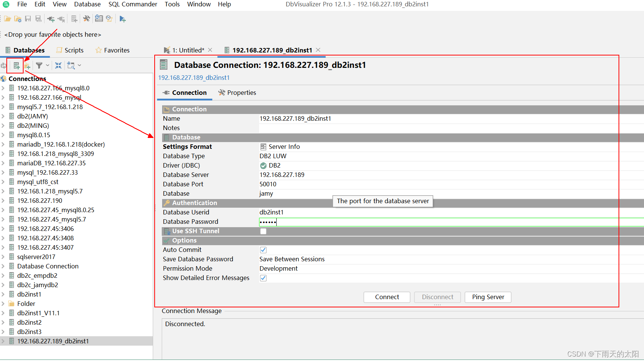
Task: Close the 1: Untitled* tab
Action: [x=210, y=50]
